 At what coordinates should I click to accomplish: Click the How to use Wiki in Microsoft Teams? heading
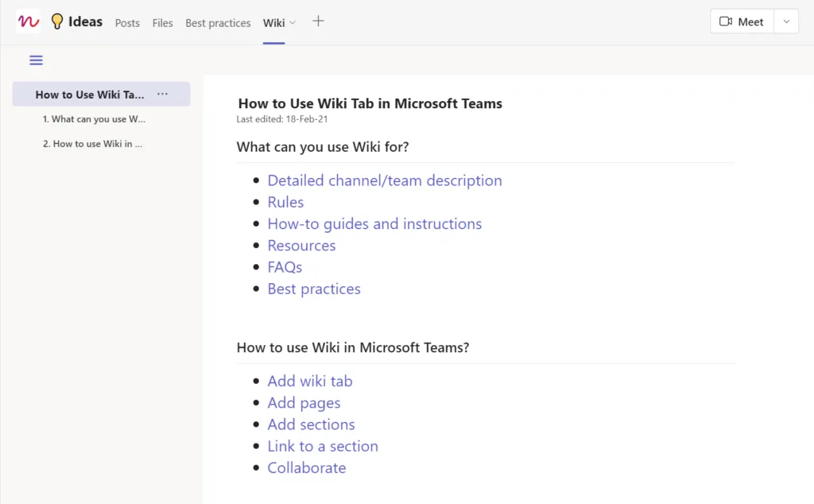click(352, 347)
